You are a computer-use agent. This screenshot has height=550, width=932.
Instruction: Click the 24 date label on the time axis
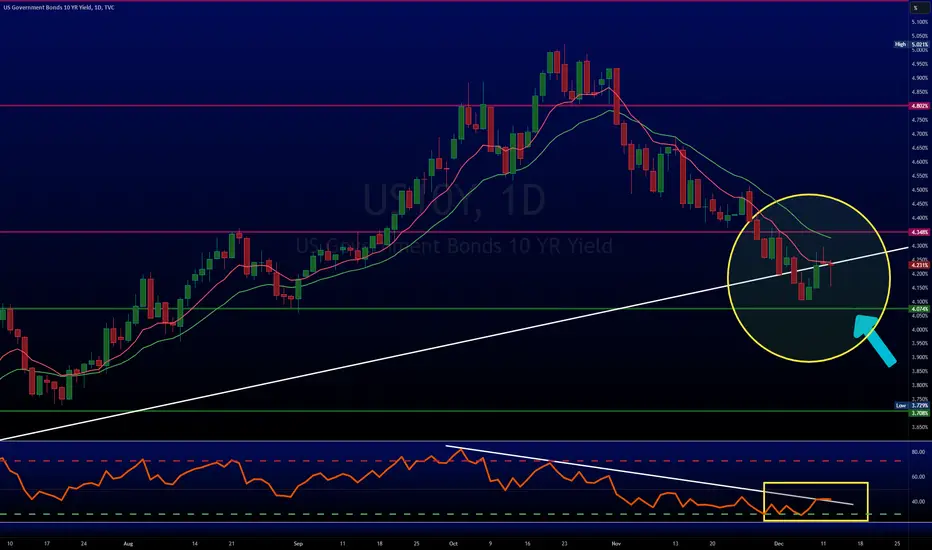[x=84, y=543]
